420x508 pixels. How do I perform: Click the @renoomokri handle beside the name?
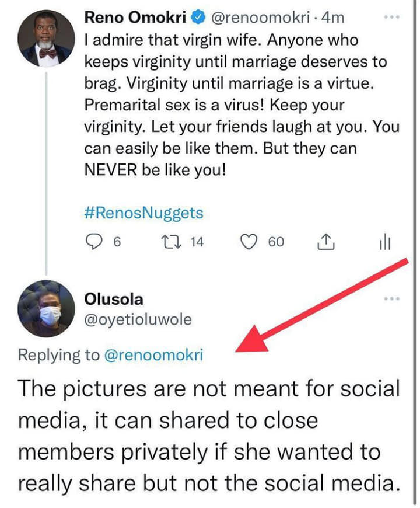(x=258, y=18)
